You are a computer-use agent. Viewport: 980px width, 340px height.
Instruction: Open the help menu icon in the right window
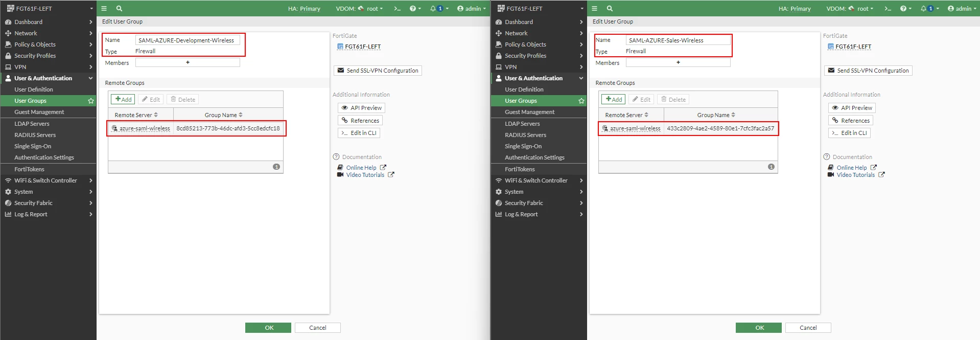905,8
